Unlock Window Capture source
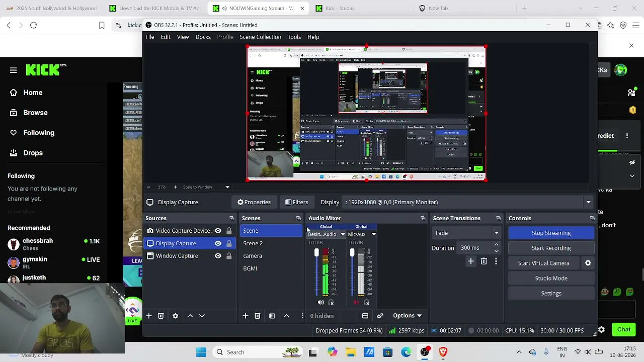644x362 pixels. tap(229, 256)
